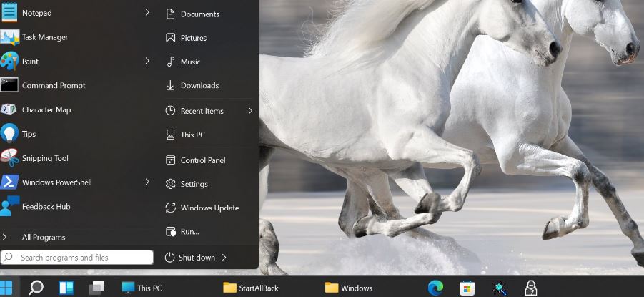Show All Programs list
Viewport: 644px width, 297px height.
(43, 237)
